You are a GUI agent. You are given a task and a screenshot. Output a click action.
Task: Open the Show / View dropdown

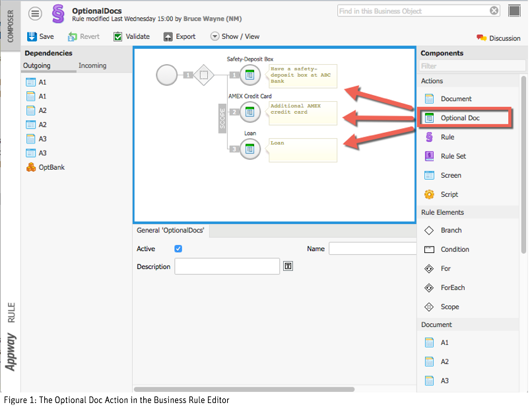coord(235,36)
